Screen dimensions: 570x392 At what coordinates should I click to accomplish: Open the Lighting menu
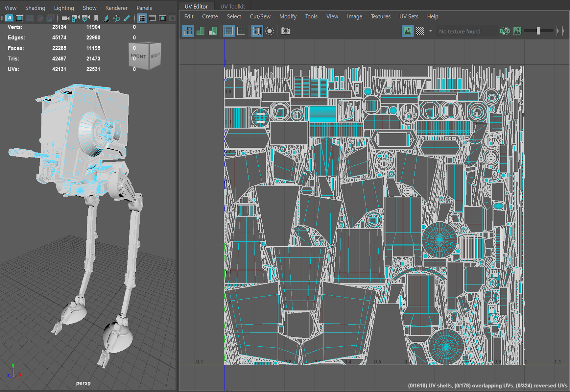point(64,8)
